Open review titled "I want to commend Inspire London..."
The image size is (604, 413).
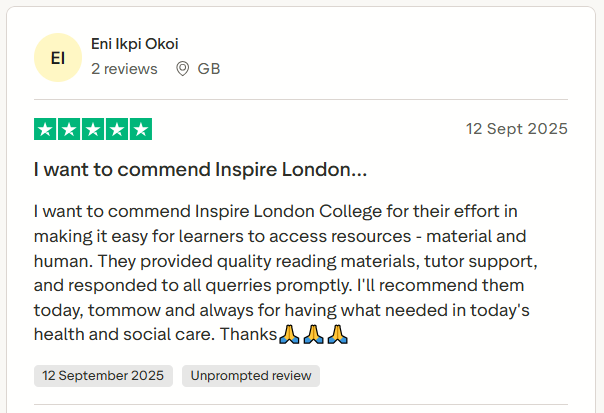point(200,170)
